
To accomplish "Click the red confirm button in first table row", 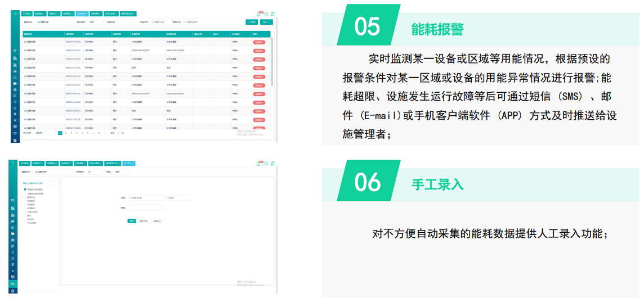I will point(259,42).
